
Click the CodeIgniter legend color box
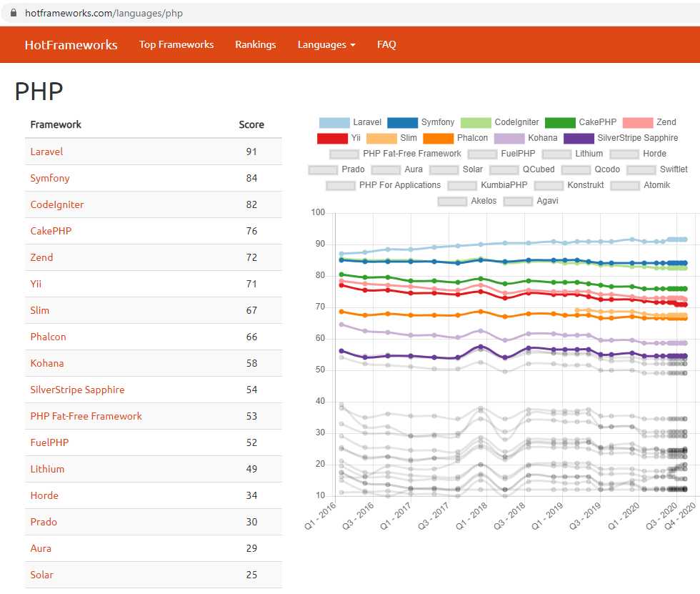(x=476, y=122)
